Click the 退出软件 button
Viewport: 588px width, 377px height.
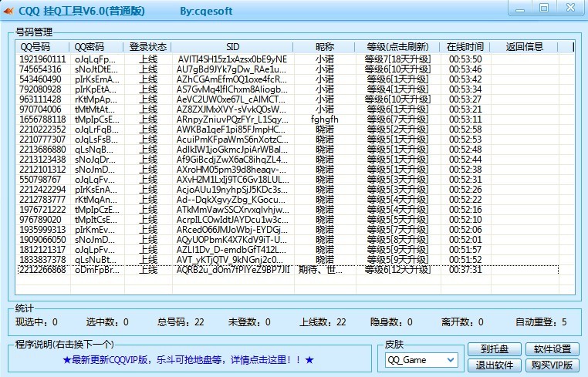click(495, 365)
